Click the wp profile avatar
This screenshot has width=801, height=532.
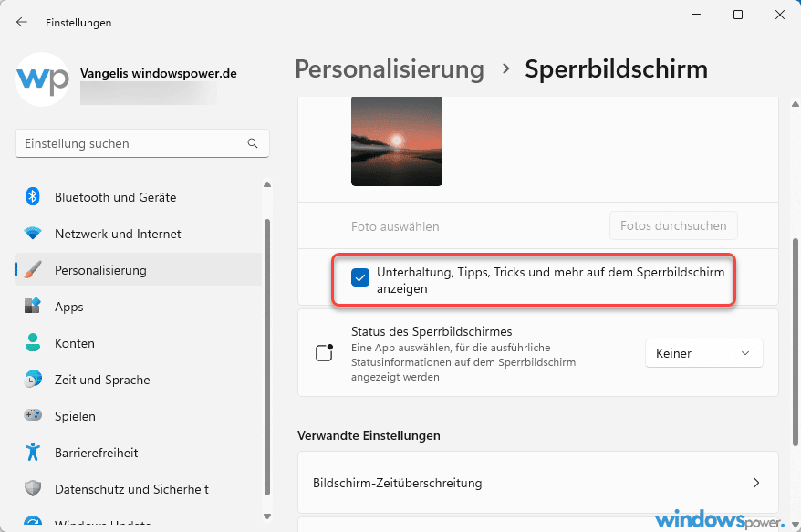tap(42, 79)
